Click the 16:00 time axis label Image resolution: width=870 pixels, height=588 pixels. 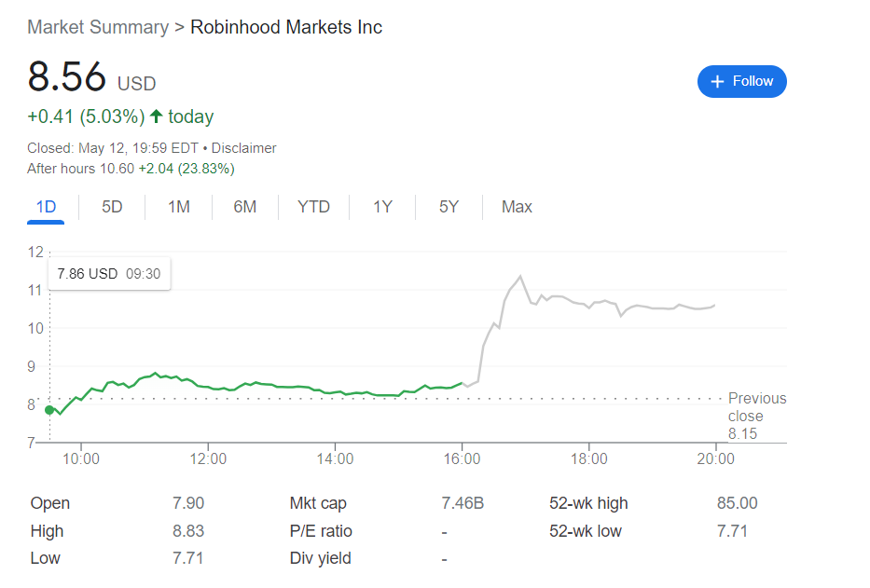tap(462, 458)
